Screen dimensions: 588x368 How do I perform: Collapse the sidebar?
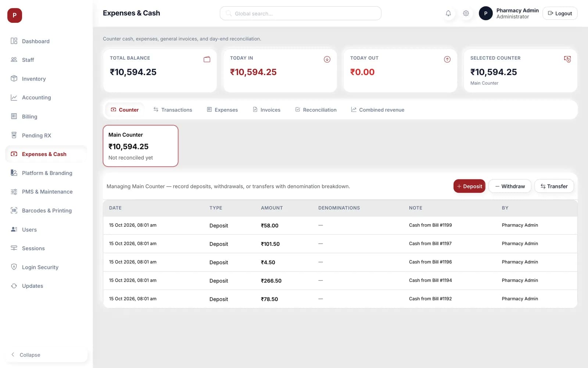[46, 355]
